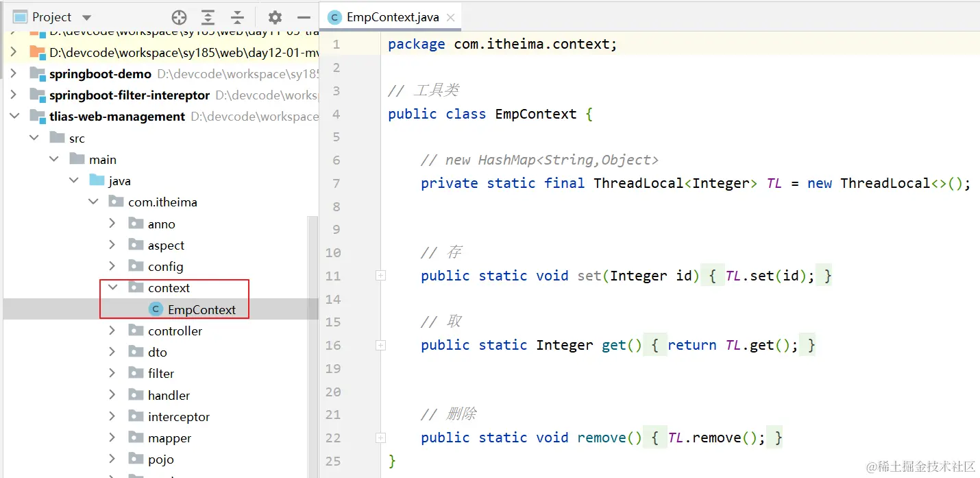Expand the mapper package

click(112, 438)
